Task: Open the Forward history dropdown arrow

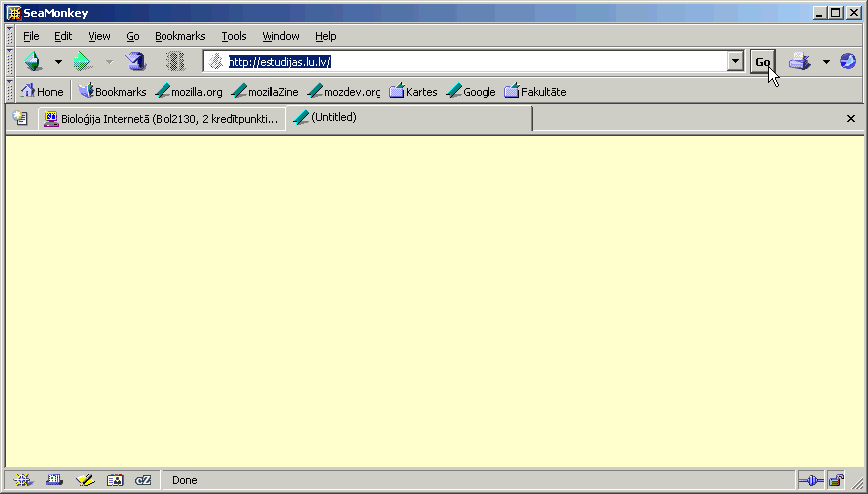Action: point(109,62)
